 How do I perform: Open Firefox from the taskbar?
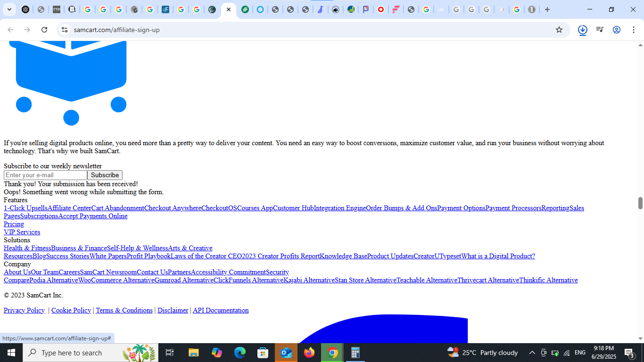(309, 353)
